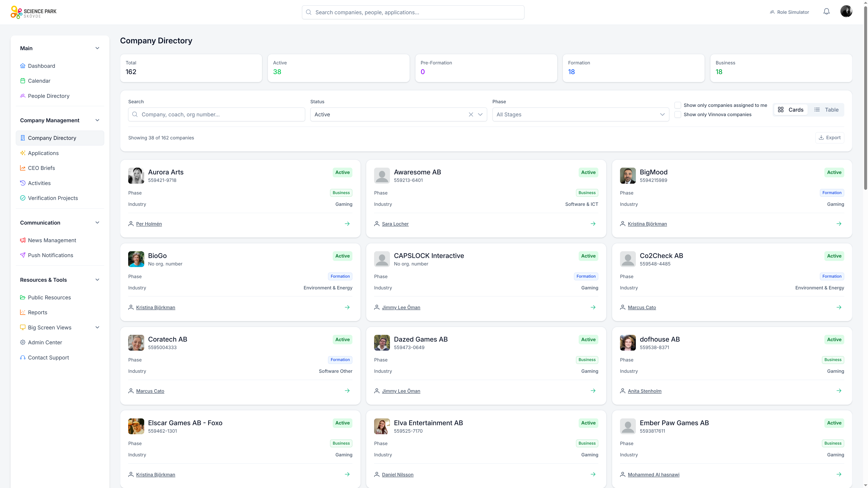The width and height of the screenshot is (868, 488).
Task: Click BigMood company photo
Action: click(628, 176)
